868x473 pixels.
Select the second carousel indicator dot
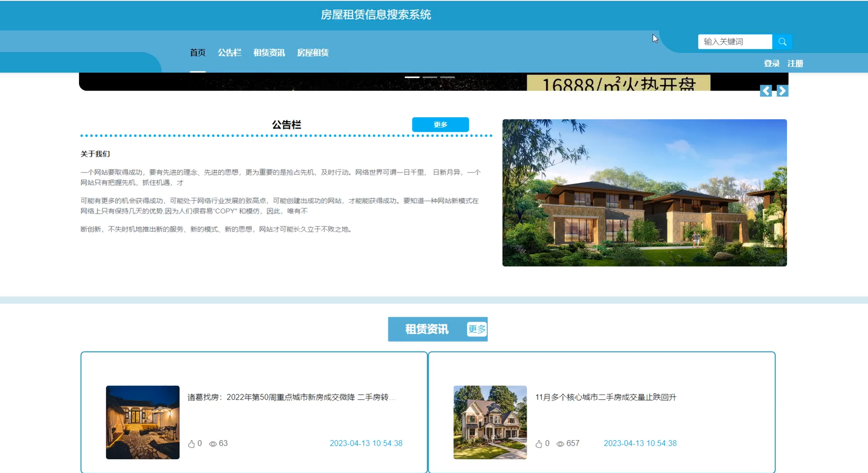430,77
